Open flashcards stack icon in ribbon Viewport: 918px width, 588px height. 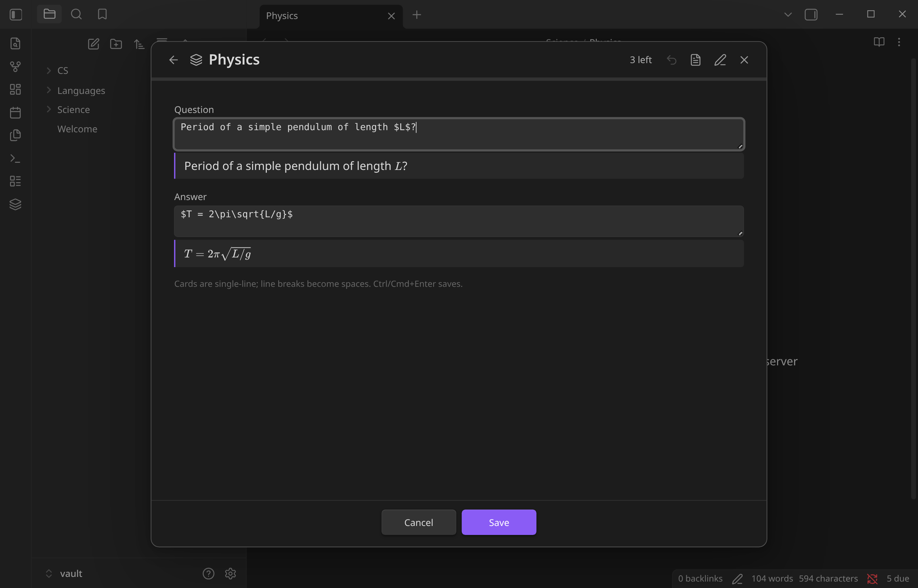tap(15, 204)
